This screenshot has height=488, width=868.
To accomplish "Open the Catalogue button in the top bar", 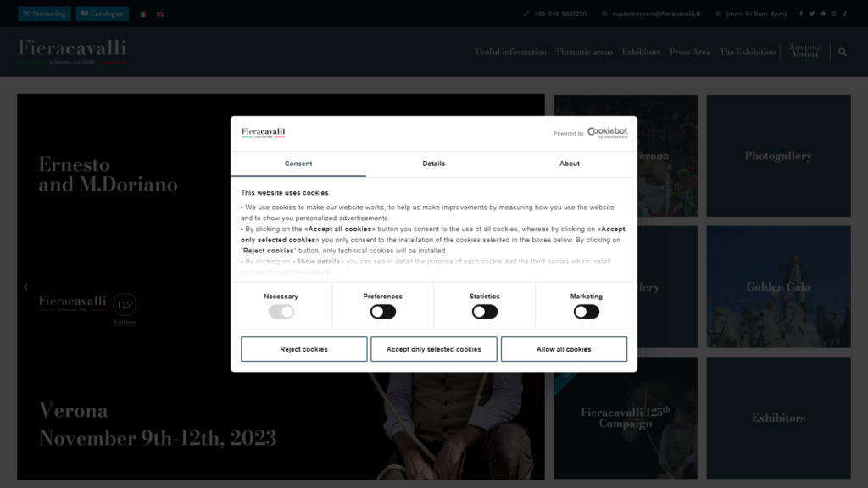I will [103, 14].
